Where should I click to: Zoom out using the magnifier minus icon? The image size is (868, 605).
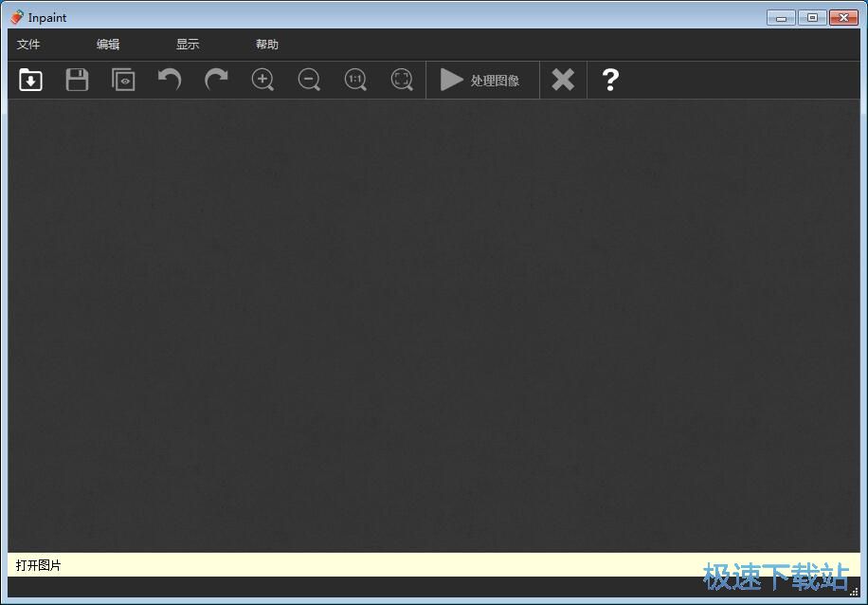pos(309,80)
